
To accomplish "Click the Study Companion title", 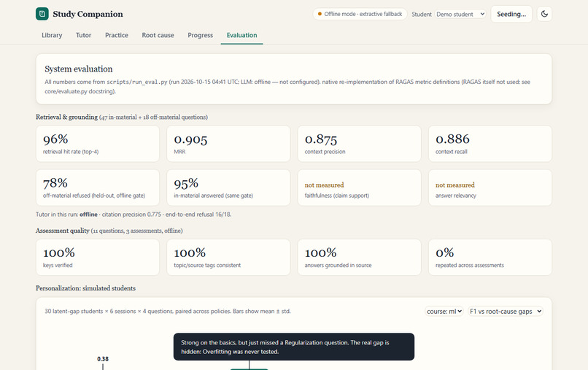I will tap(88, 14).
